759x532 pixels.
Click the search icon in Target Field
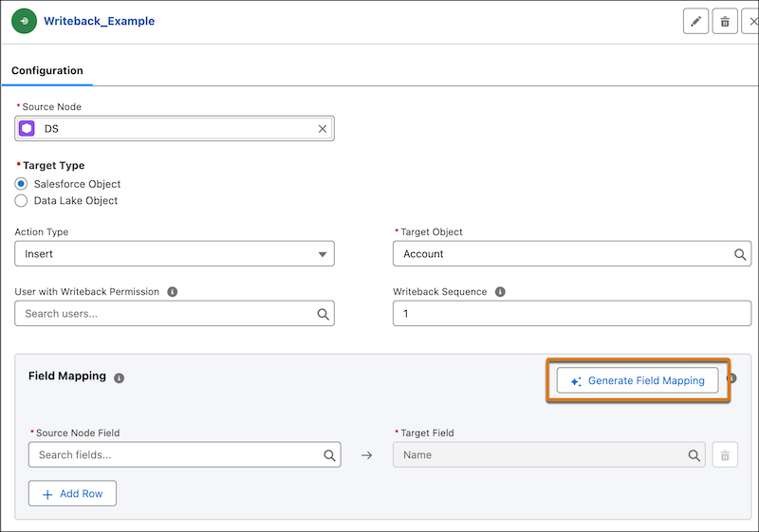click(x=694, y=455)
